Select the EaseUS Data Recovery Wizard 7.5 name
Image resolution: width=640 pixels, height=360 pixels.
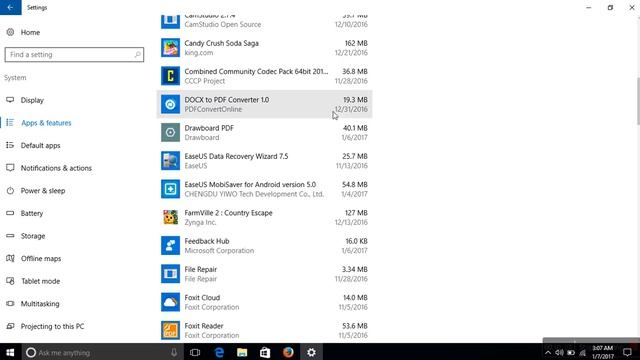pos(236,156)
